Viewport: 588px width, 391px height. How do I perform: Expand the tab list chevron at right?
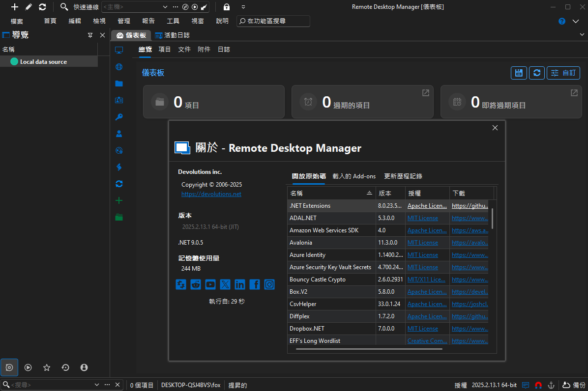(x=582, y=34)
